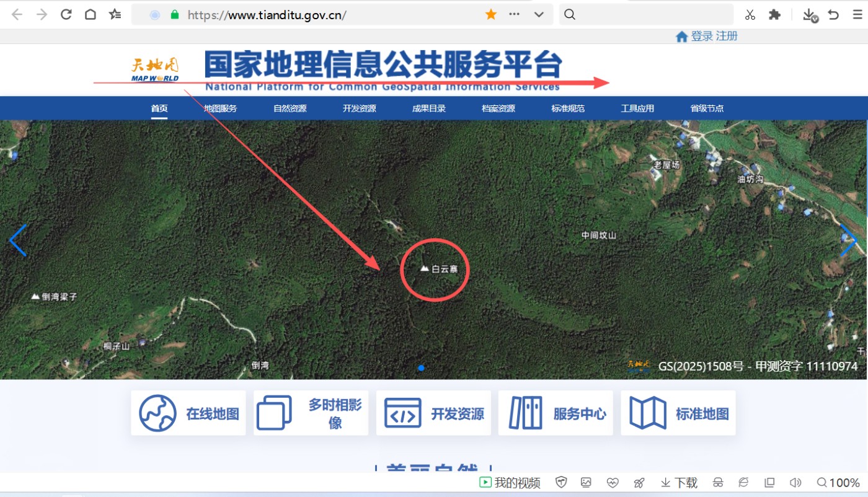This screenshot has height=497, width=868.
Task: Open the 开发资源 card button
Action: (433, 413)
